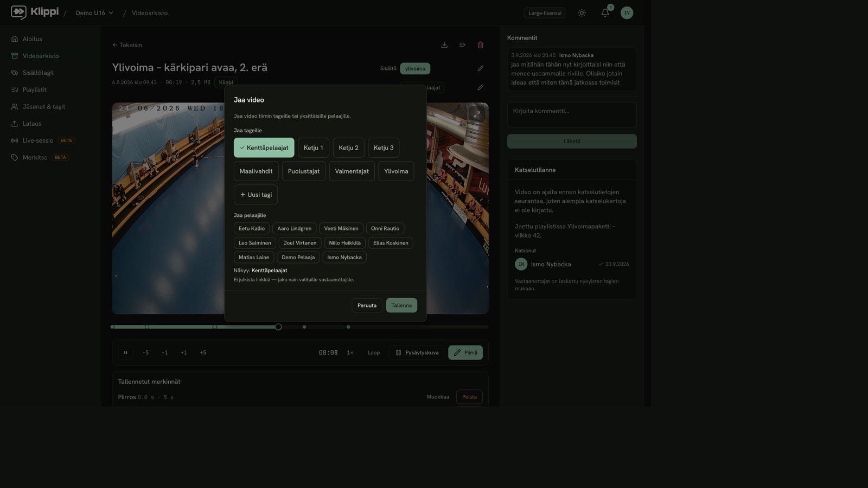Open notifications bell icon
Image resolution: width=868 pixels, height=488 pixels.
[x=605, y=13]
